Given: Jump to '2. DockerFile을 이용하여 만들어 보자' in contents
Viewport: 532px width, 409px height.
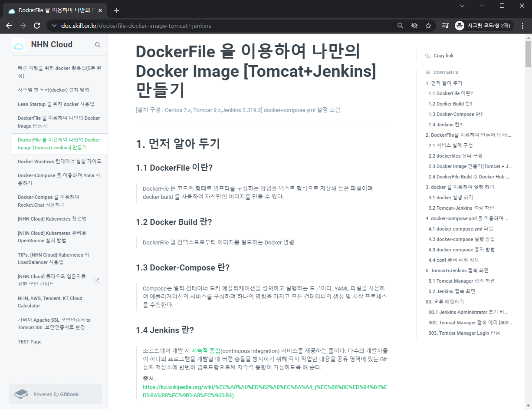Looking at the screenshot, I should pos(468,135).
